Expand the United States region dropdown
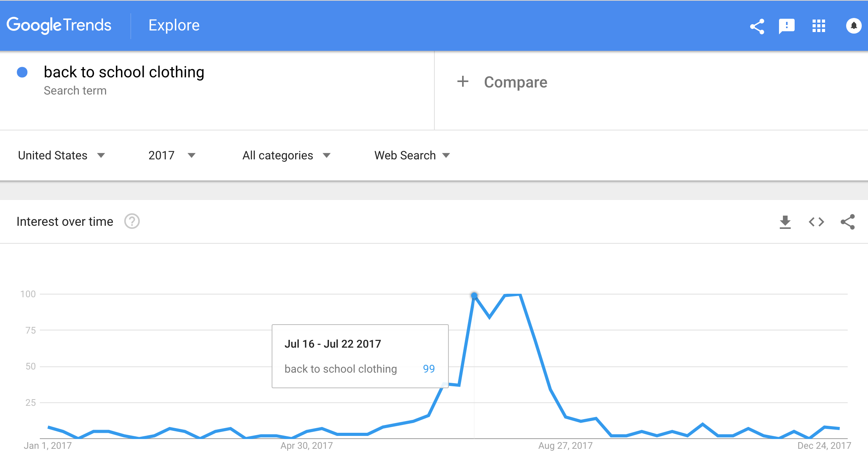 click(61, 155)
